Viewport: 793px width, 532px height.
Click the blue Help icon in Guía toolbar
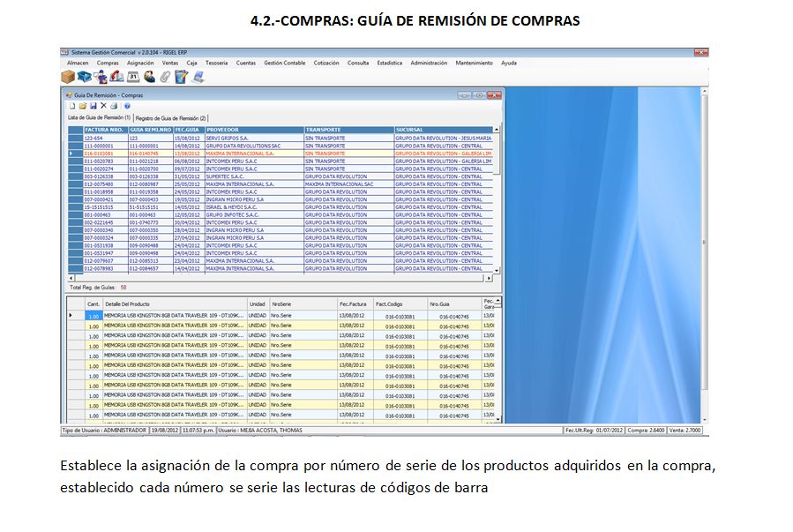(127, 106)
